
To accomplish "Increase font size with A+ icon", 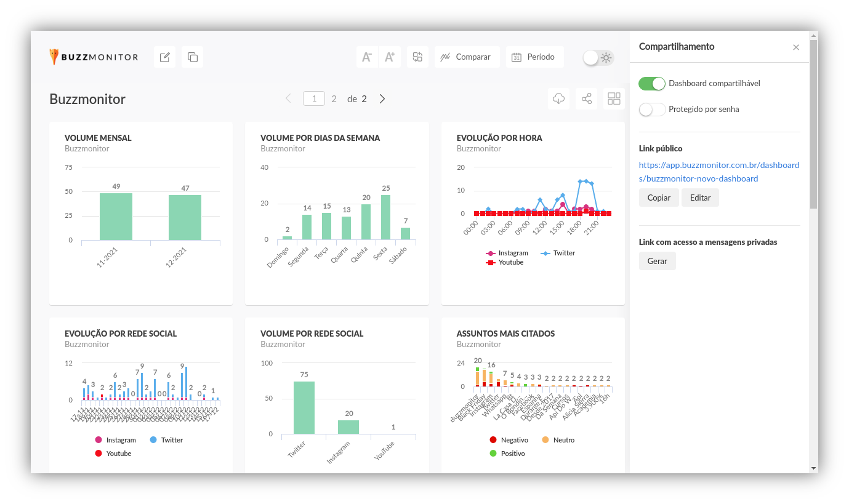I will pyautogui.click(x=390, y=57).
